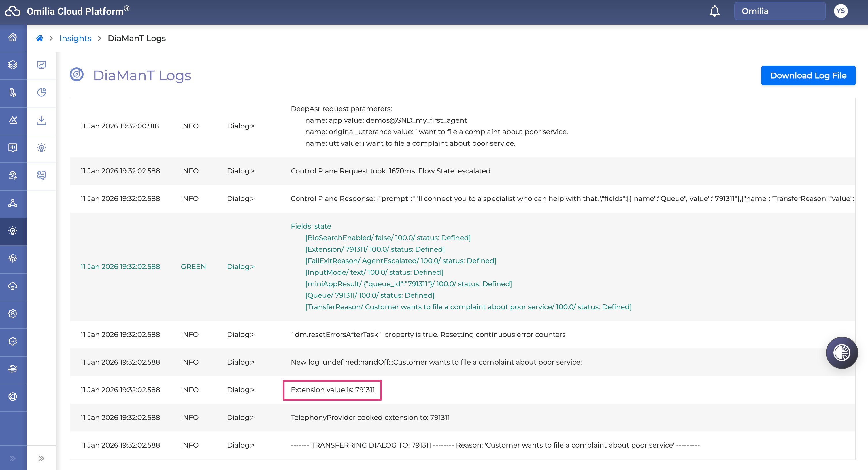This screenshot has width=868, height=470.
Task: Expand the secondary sidebar with double chevron
Action: coord(41,458)
